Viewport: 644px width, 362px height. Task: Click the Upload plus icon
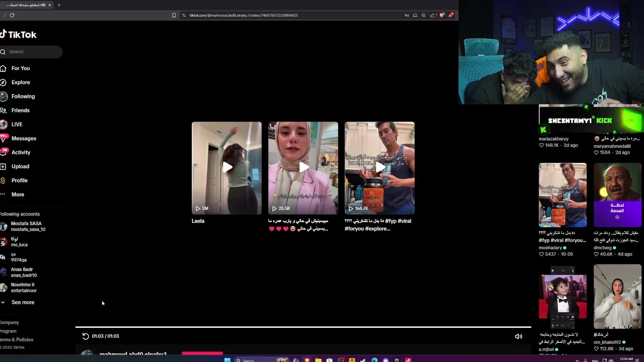pyautogui.click(x=3, y=166)
